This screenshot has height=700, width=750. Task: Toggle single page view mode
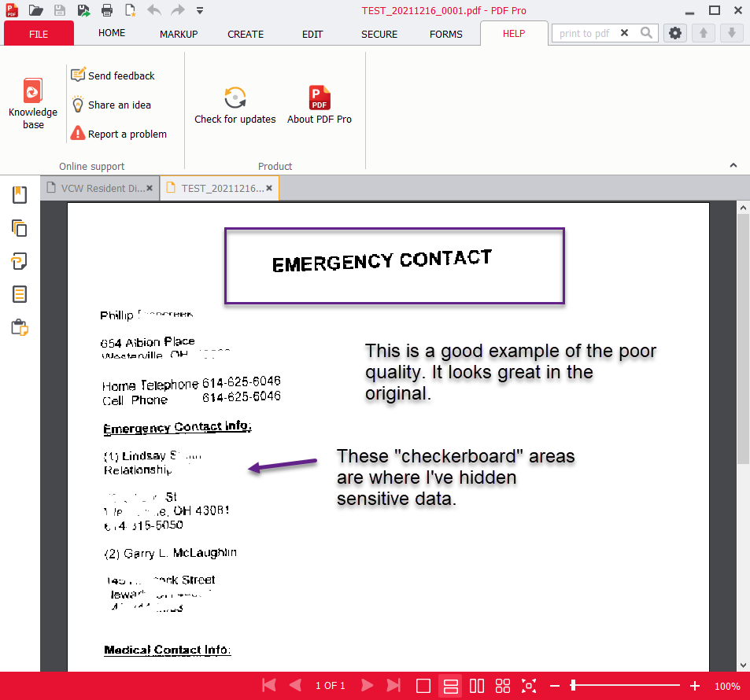423,686
